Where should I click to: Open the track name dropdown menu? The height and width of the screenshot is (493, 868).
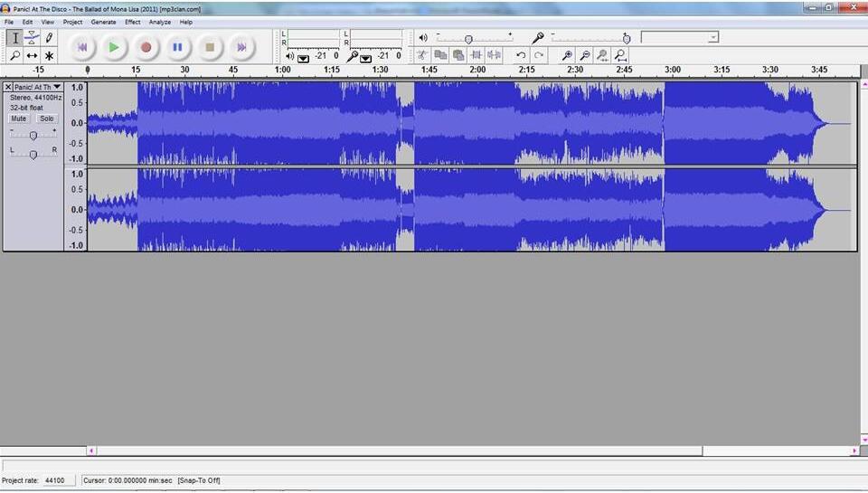pos(57,87)
